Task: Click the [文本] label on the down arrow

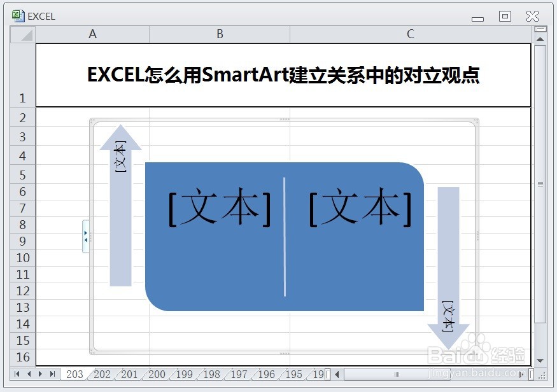Action: coord(448,316)
